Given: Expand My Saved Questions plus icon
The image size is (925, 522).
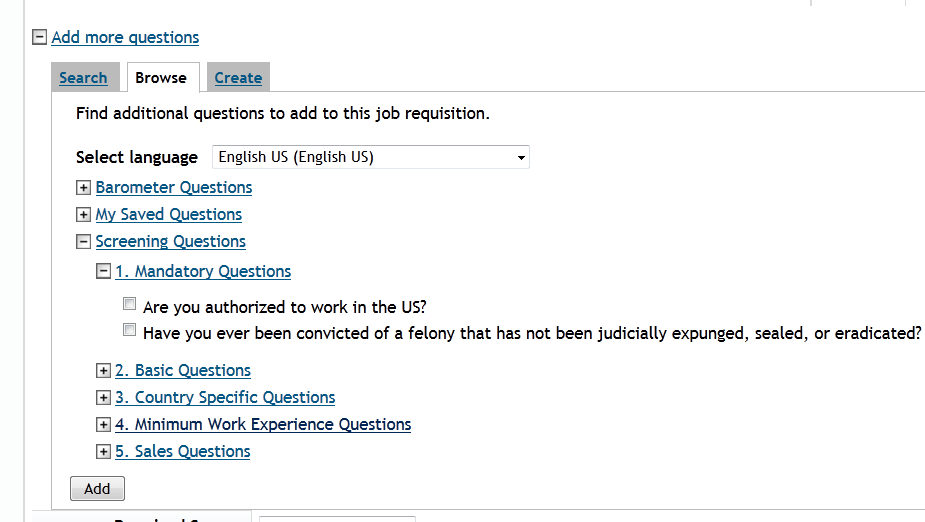Looking at the screenshot, I should point(83,215).
